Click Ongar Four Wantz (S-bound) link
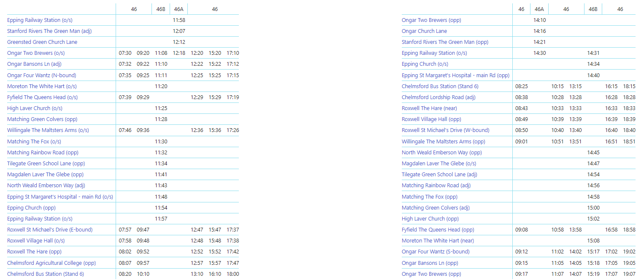The height and width of the screenshot is (280, 644). (x=436, y=252)
